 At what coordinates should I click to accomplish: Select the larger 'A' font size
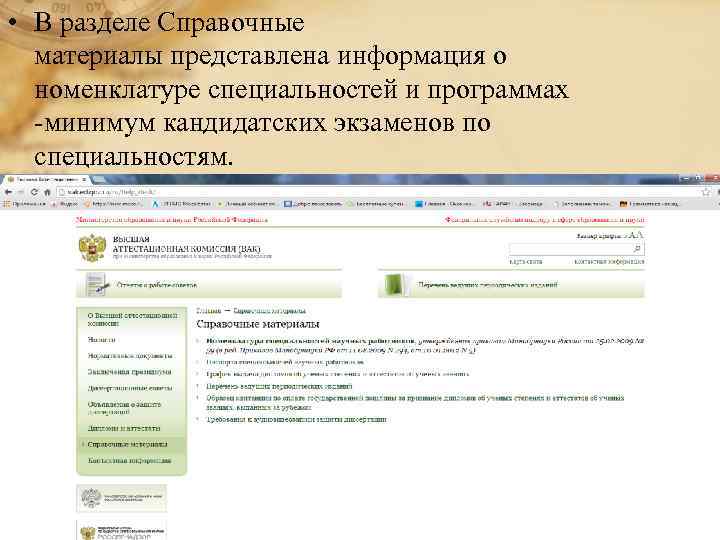point(639,235)
